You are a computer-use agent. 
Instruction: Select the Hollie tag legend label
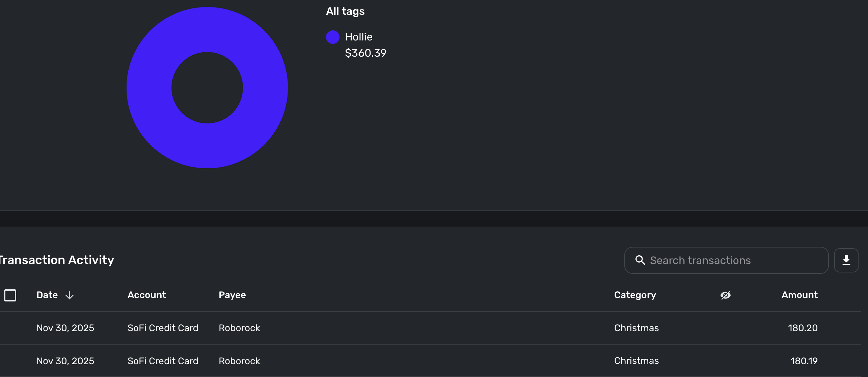click(358, 37)
